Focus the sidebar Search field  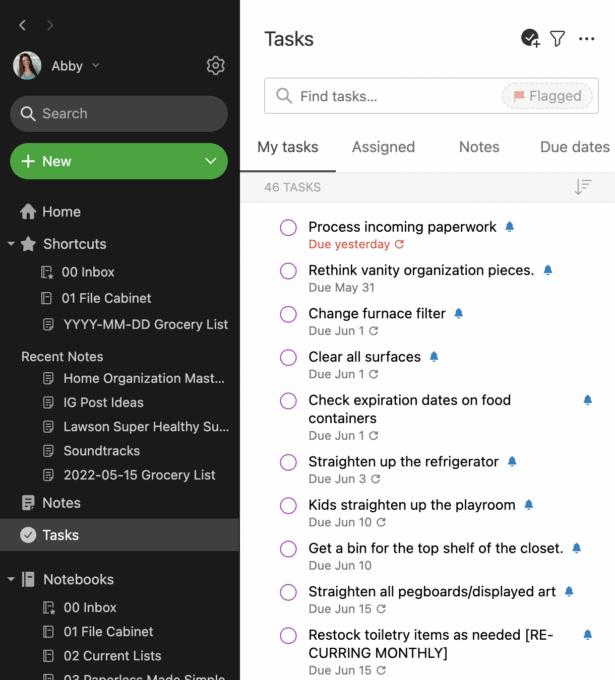click(x=119, y=114)
